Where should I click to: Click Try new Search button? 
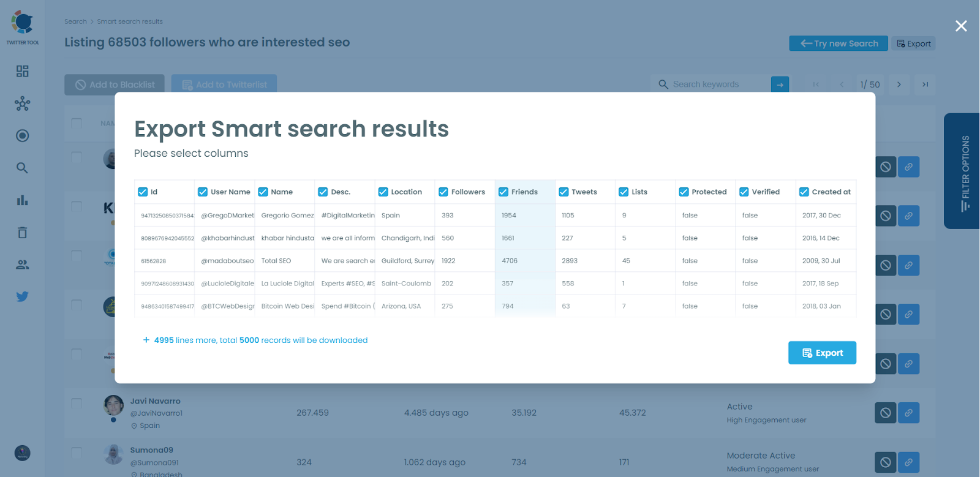[838, 43]
